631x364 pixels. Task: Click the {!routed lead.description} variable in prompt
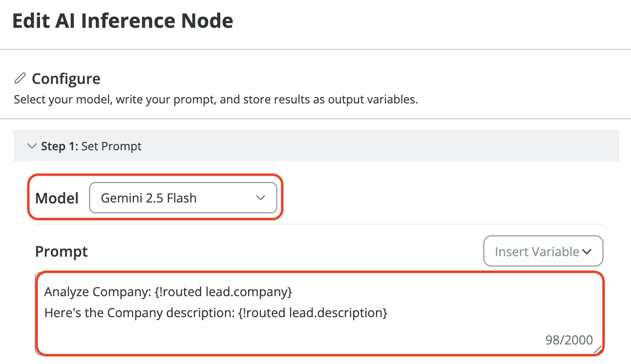point(313,313)
